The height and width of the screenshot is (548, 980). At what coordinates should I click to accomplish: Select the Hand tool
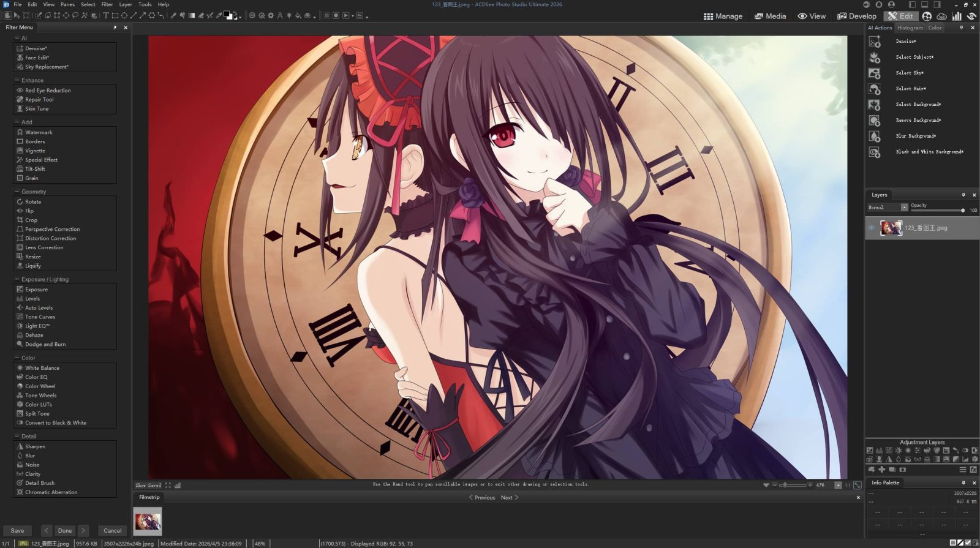[x=7, y=15]
